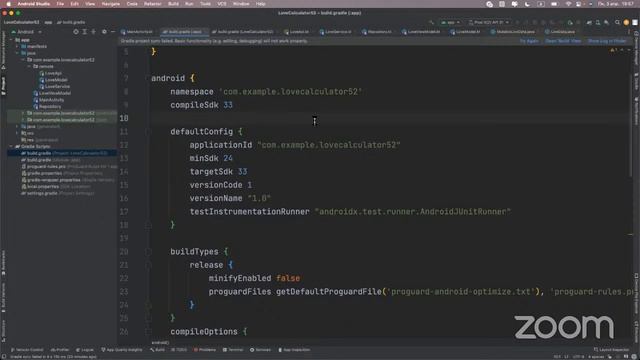Select LoveApi file in project tree
The height and width of the screenshot is (360, 640).
(x=51, y=73)
